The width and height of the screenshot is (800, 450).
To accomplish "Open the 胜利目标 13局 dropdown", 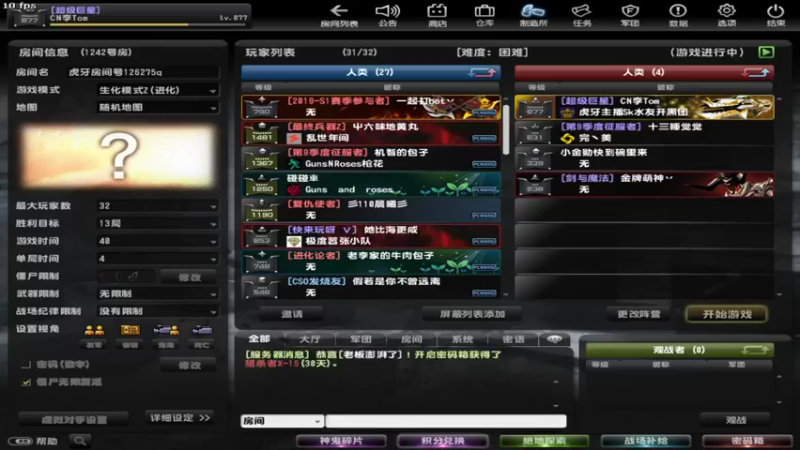I will tap(158, 223).
